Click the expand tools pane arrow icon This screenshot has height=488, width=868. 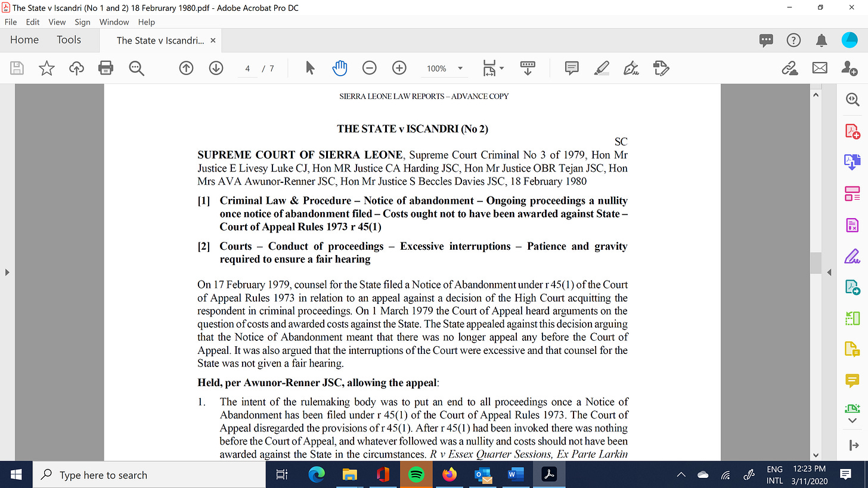click(x=852, y=445)
